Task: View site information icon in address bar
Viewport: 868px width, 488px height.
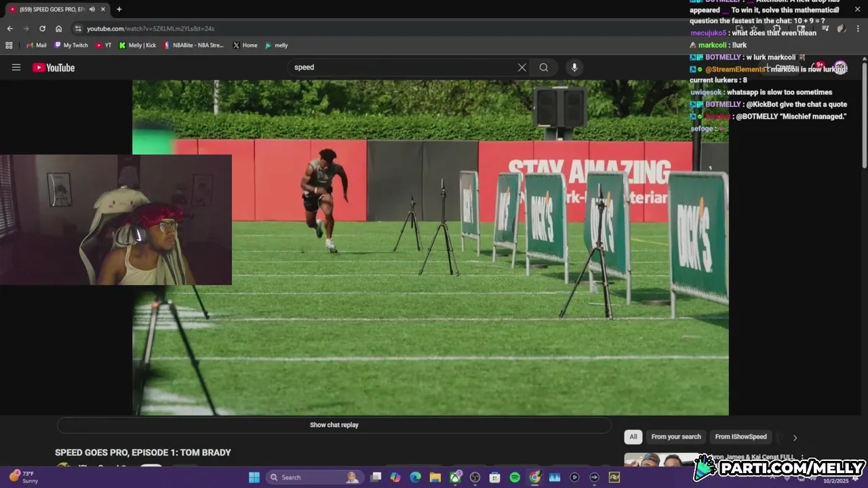Action: point(78,28)
